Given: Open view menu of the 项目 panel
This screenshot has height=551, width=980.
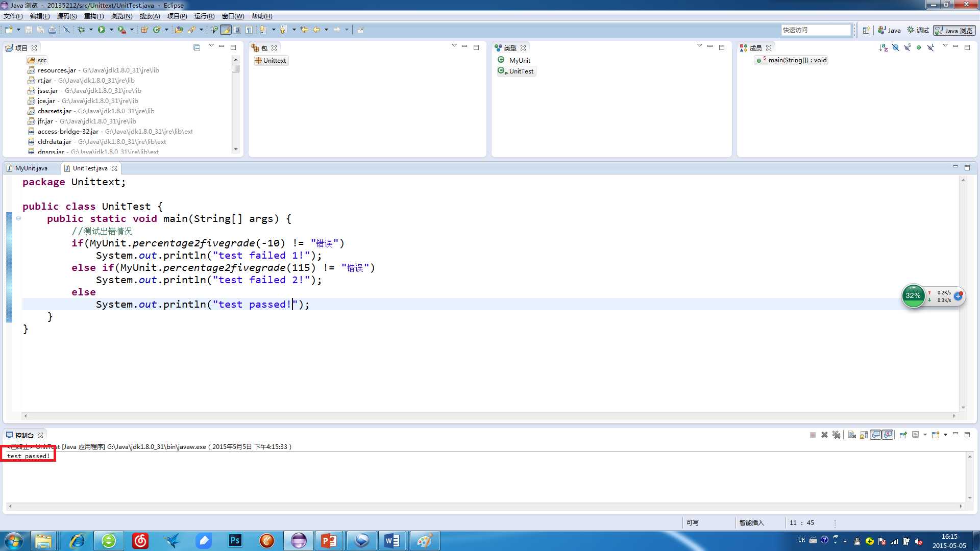Looking at the screenshot, I should coord(211,46).
